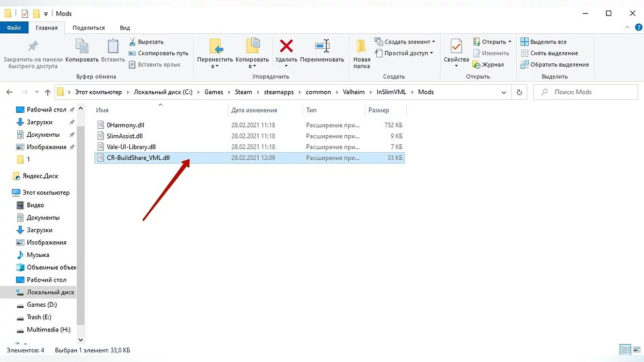This screenshot has height=362, width=644.
Task: Open Trash (E:) drive
Action: click(x=34, y=317)
